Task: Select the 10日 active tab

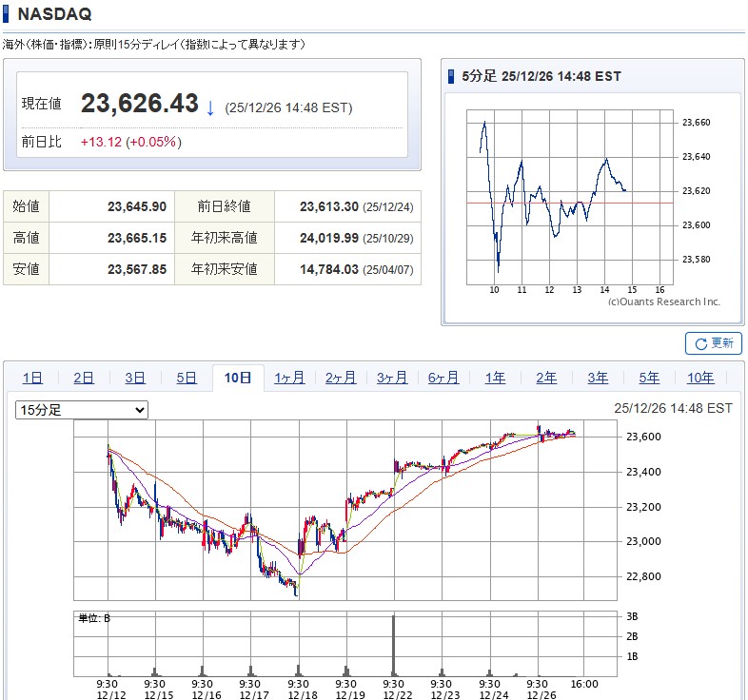Action: point(238,379)
